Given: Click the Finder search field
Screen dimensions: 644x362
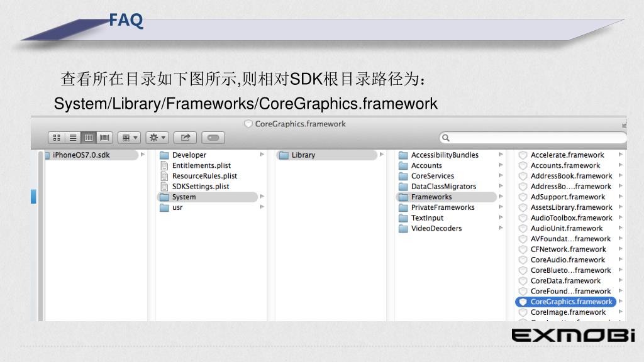Looking at the screenshot, I should tap(533, 138).
